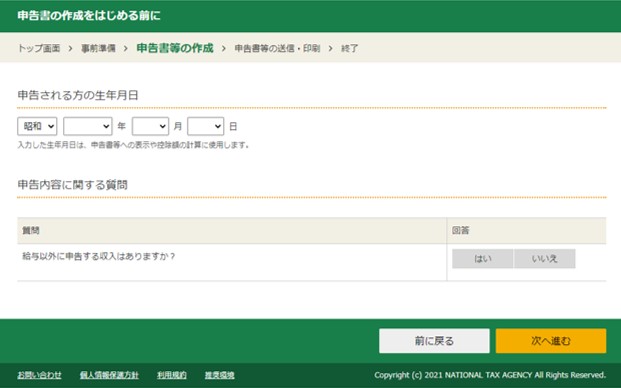Click the 回答 column header
The width and height of the screenshot is (621, 388).
(461, 230)
